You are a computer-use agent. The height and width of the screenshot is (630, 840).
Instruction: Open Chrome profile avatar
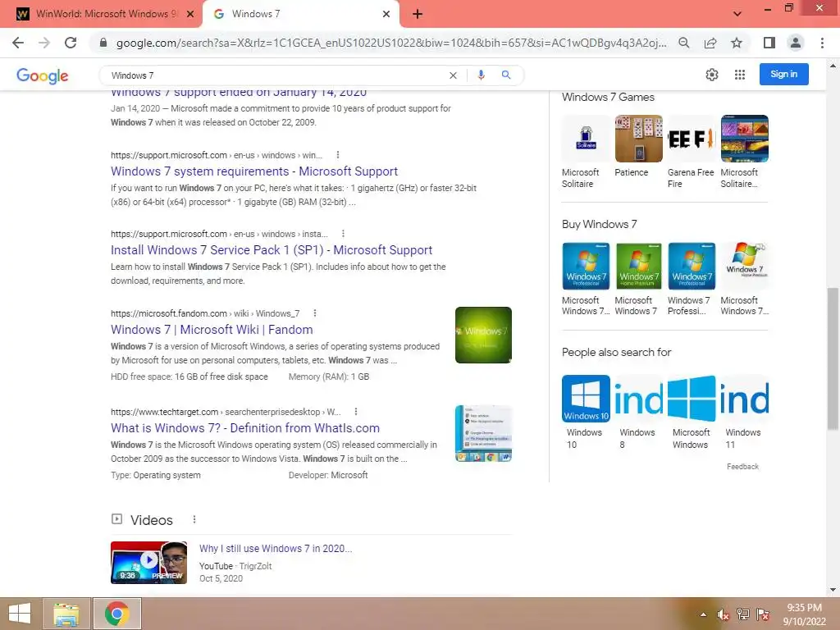pos(796,43)
